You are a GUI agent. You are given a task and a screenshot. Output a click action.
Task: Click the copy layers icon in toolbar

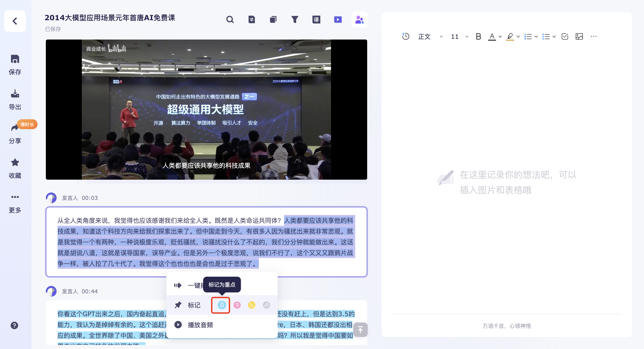(x=273, y=20)
